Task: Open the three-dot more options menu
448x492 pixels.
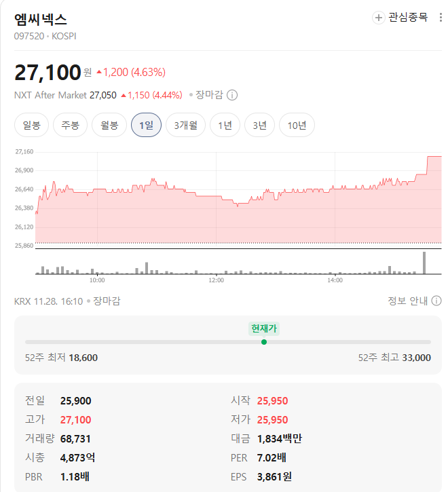Action: click(441, 18)
